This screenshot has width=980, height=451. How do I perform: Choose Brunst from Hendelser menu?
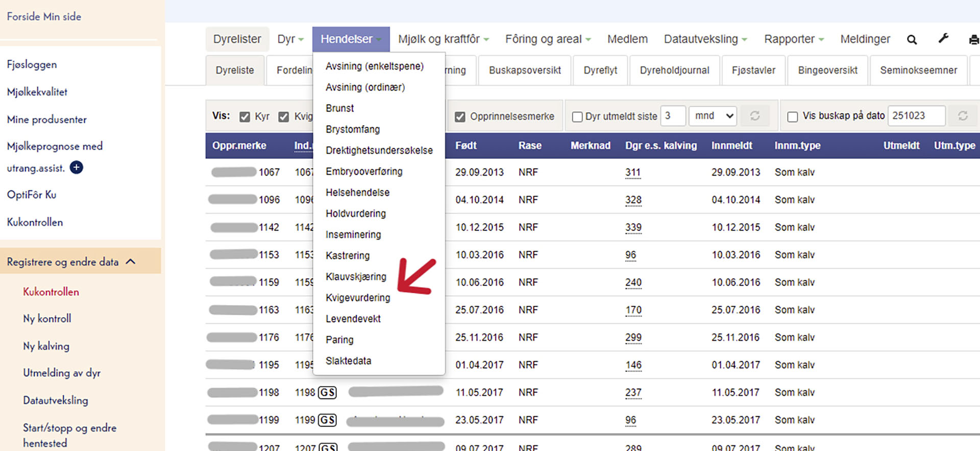340,108
